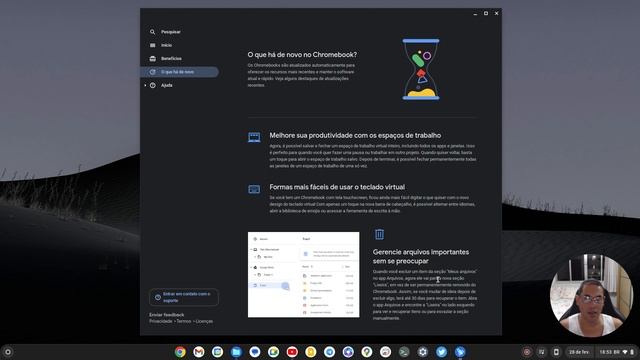Click the laptop workspaces icon

tap(254, 137)
